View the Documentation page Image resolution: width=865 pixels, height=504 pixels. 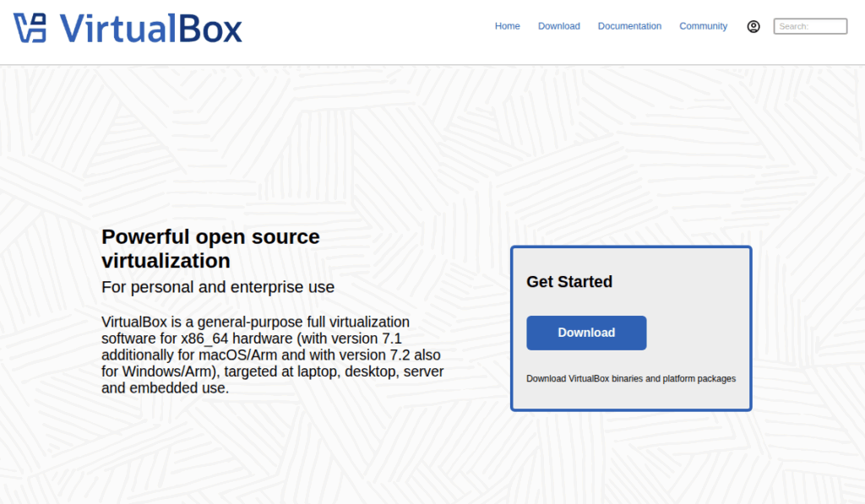(629, 26)
